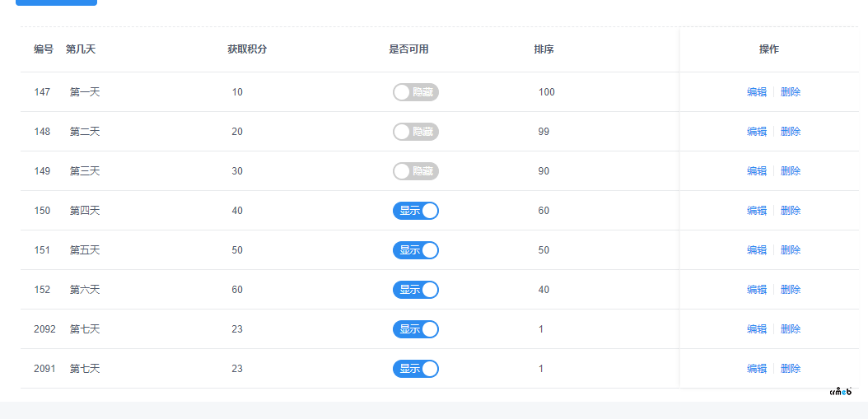Viewport: 868px width, 419px height.
Task: Enable the toggle for 第一天 row
Action: [x=415, y=92]
